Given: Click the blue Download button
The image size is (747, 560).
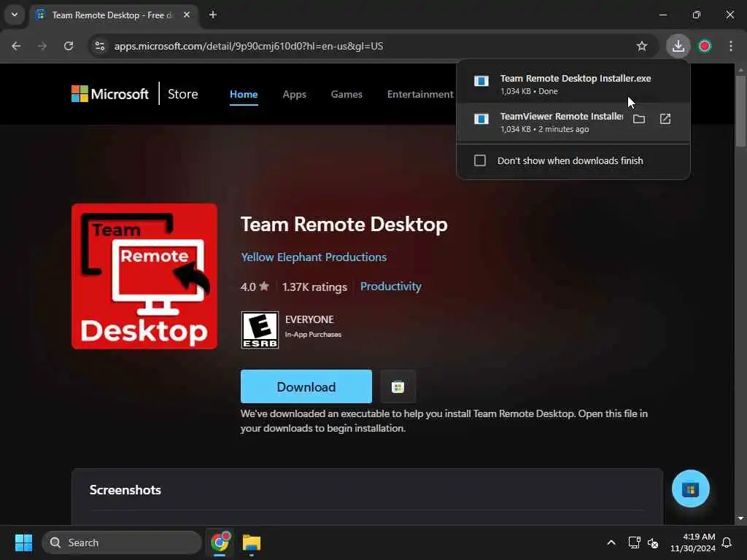Looking at the screenshot, I should pyautogui.click(x=306, y=386).
